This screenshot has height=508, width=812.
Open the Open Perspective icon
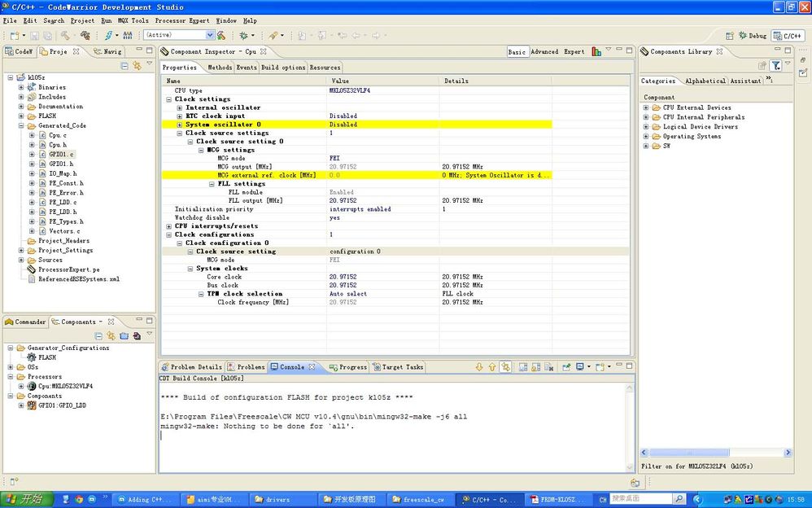click(x=729, y=36)
